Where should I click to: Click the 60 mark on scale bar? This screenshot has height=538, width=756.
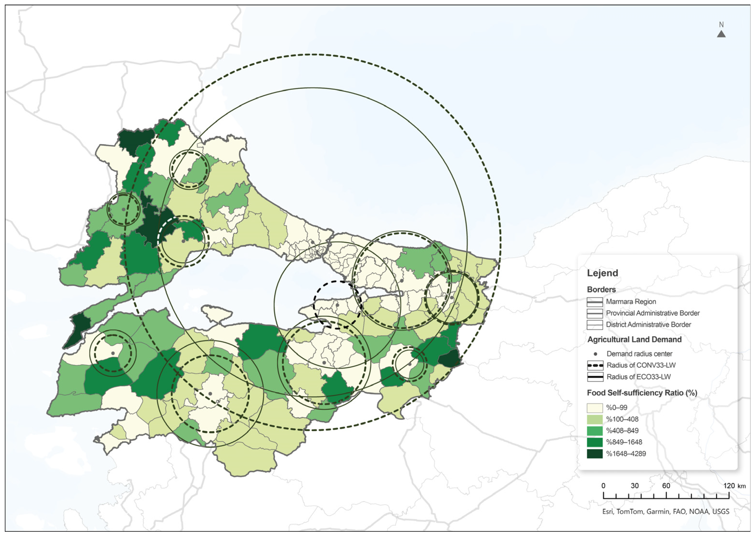coord(666,486)
